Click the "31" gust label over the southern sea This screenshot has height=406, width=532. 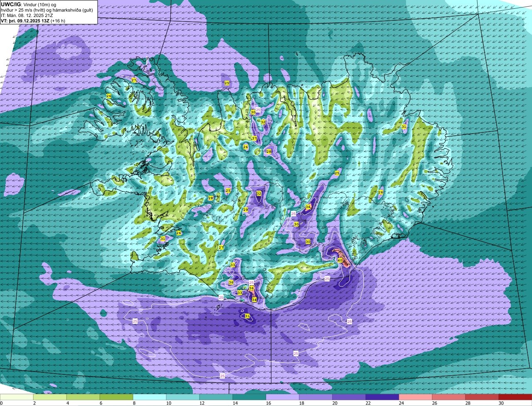click(x=247, y=316)
